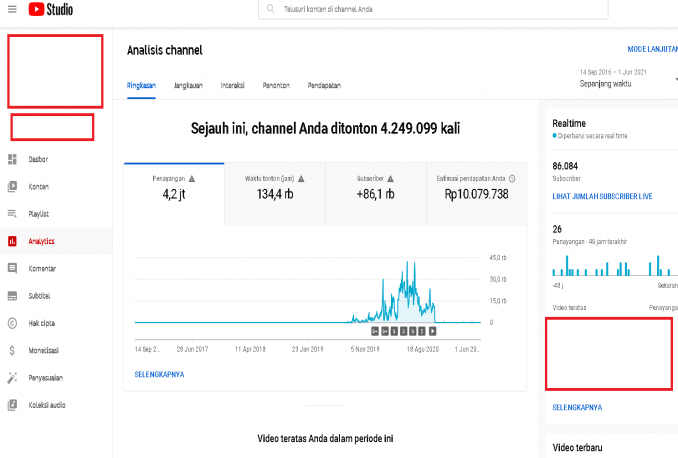
Task: Switch to the Penonton tab
Action: point(277,86)
